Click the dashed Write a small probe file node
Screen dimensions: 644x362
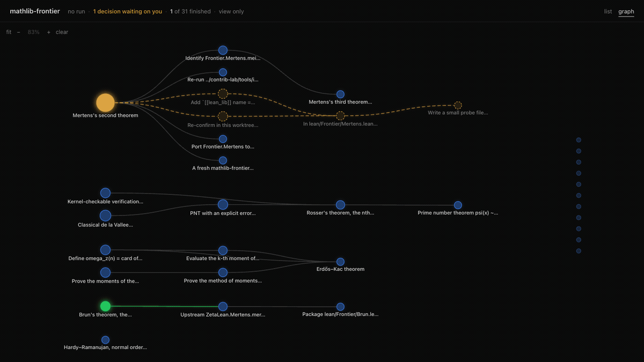(x=458, y=105)
